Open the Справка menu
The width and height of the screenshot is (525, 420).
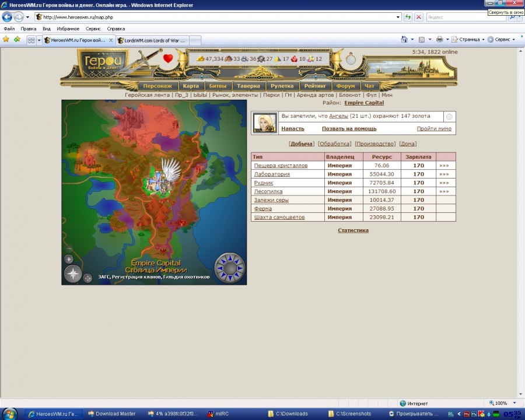(116, 29)
